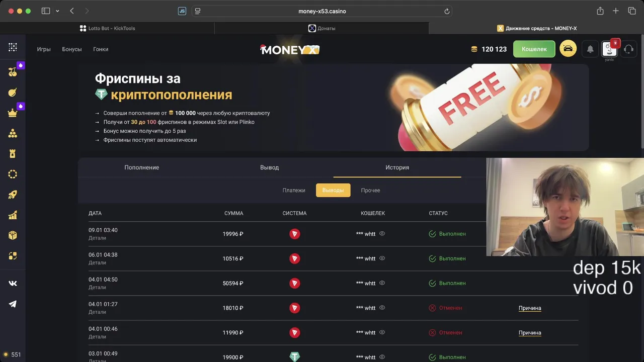Reveal the wallet for the 50594 ₽ withdrawal
Screen dimensions: 644x362
[382, 283]
